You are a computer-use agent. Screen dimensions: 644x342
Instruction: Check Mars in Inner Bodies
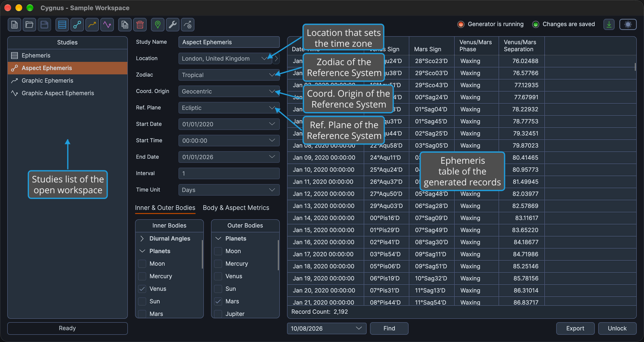coord(142,314)
